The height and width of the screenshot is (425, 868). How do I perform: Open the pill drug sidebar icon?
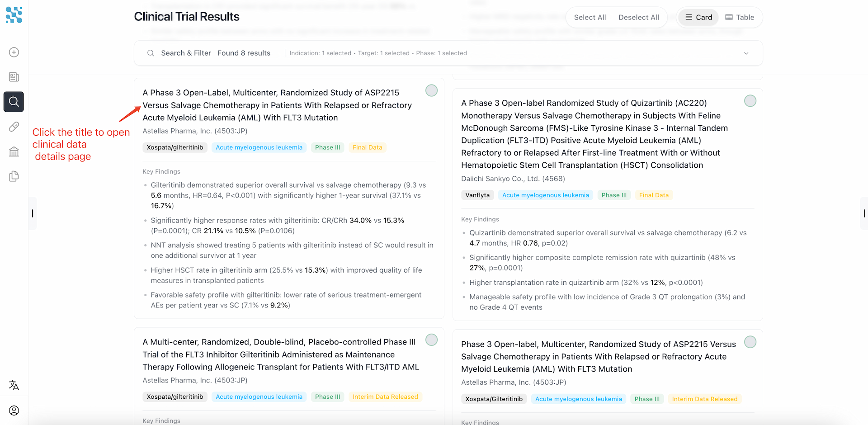[x=14, y=127]
